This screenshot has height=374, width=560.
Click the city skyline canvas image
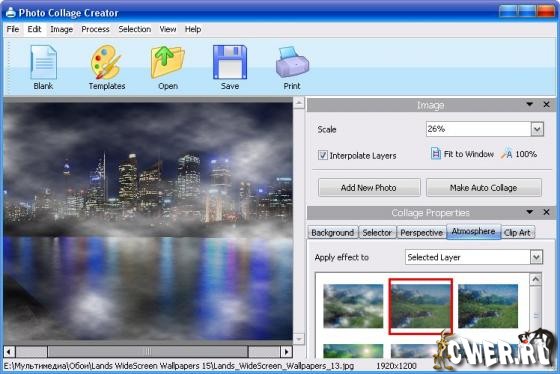(148, 221)
